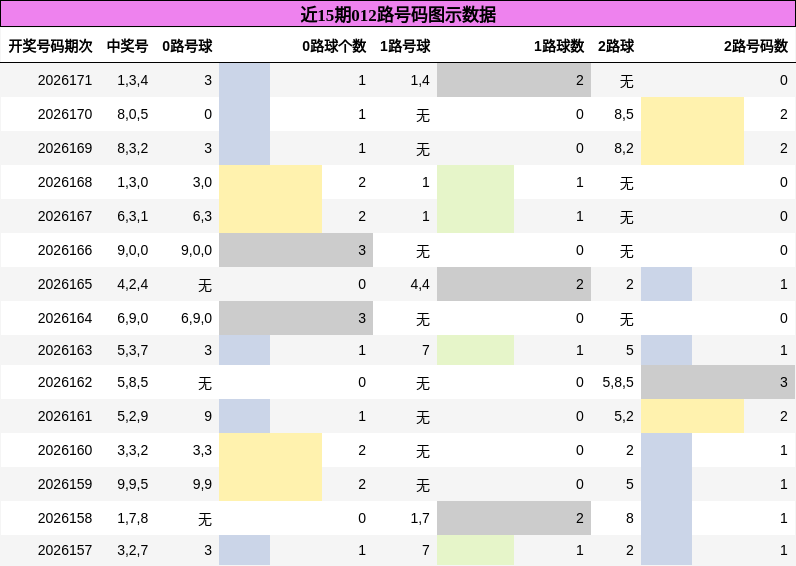Viewport: 796px width, 566px height.
Task: Click the yellow 2路 bar in row 2026161
Action: 692,416
